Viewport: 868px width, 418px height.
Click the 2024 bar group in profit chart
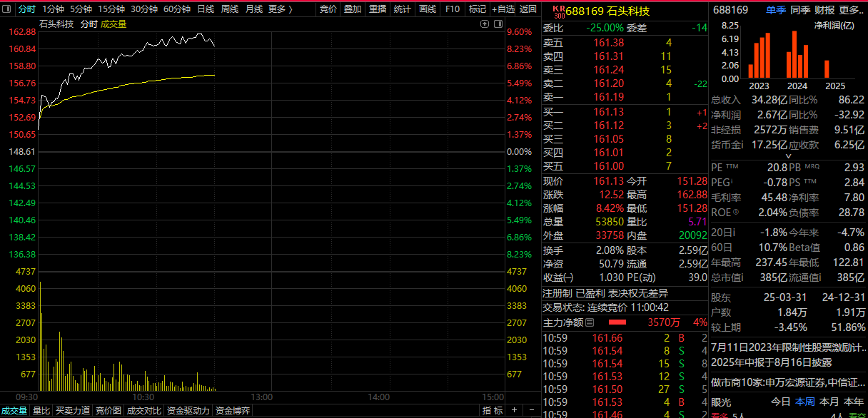(797, 54)
